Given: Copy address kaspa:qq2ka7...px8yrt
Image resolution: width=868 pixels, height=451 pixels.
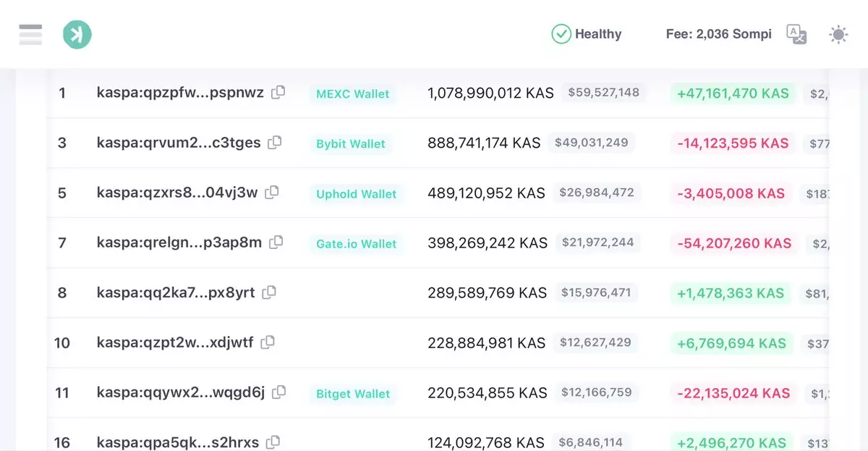Looking at the screenshot, I should [x=269, y=292].
